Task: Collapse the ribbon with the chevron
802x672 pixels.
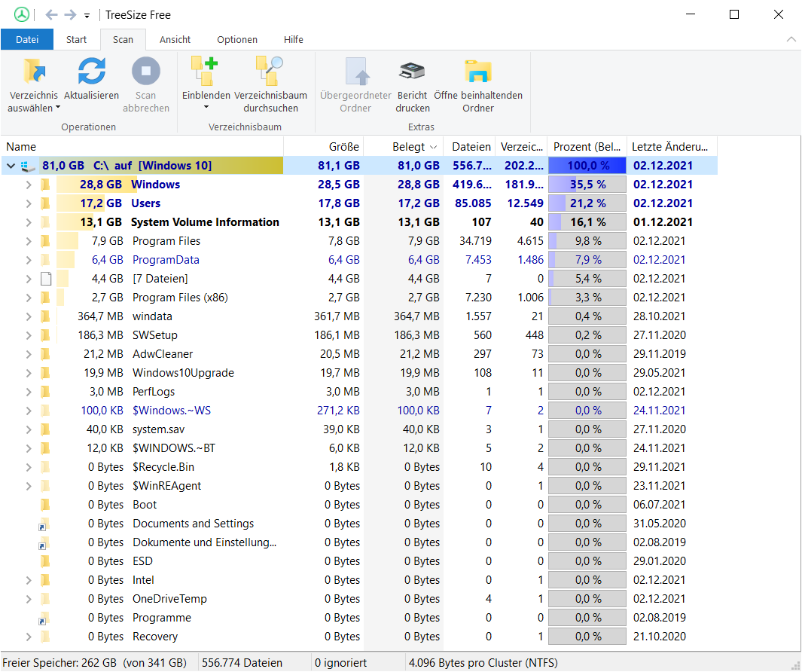Action: (x=791, y=39)
